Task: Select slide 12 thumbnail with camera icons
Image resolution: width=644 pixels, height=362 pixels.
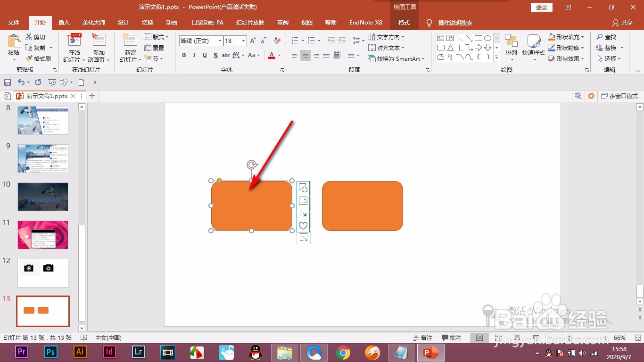Action: click(x=43, y=273)
